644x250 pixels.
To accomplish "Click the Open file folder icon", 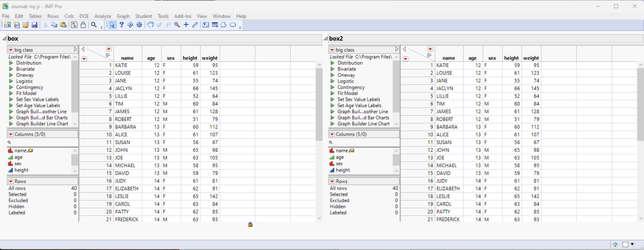I will point(26,25).
